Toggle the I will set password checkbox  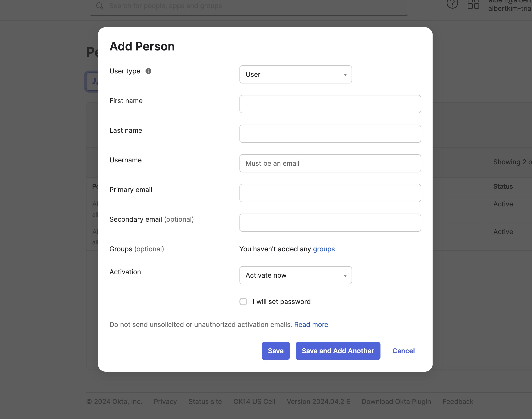(243, 302)
